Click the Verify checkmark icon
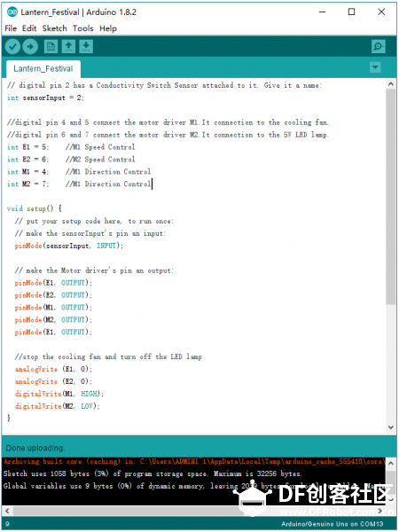This screenshot has height=532, width=399. click(12, 46)
